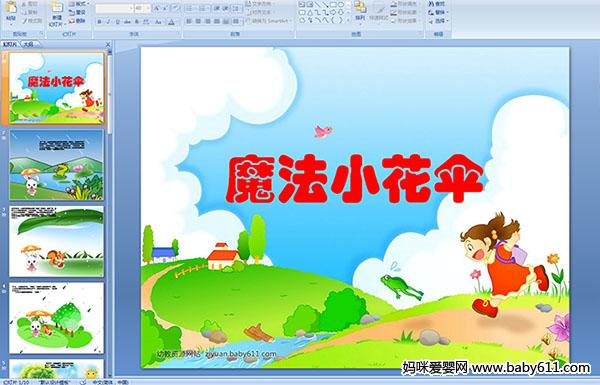600x385 pixels.
Task: Select the second slide thumbnail with rabbit
Action: (56, 165)
